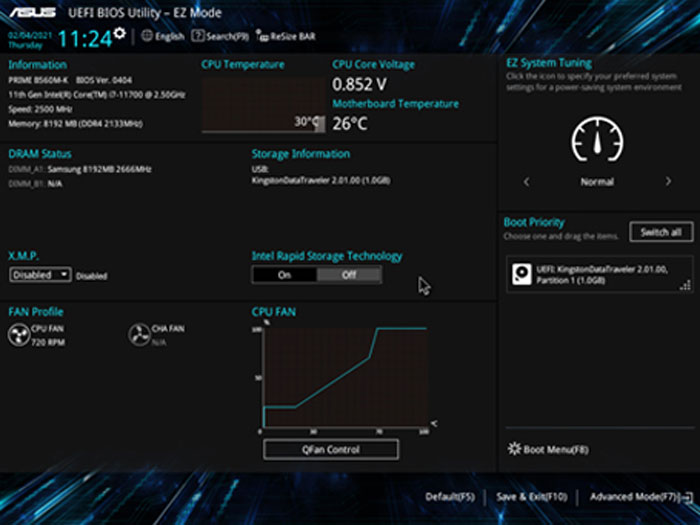Open ReSize BAR option

(286, 36)
